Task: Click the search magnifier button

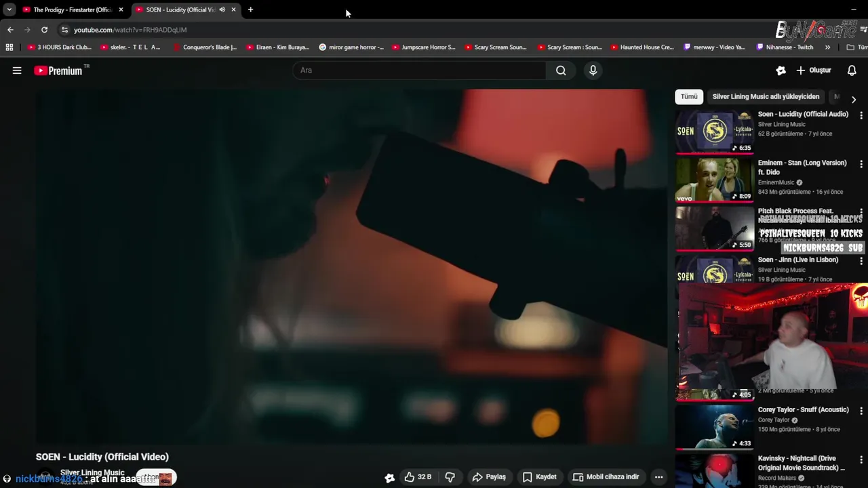Action: tap(561, 70)
